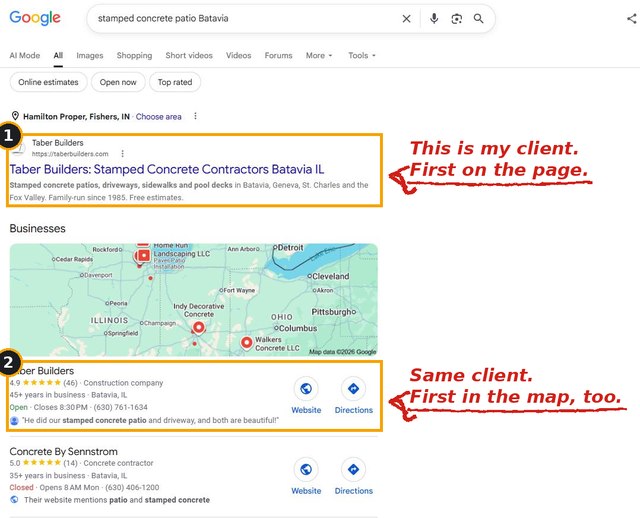This screenshot has width=640, height=518.
Task: Open the Videos tab
Action: pyautogui.click(x=238, y=56)
